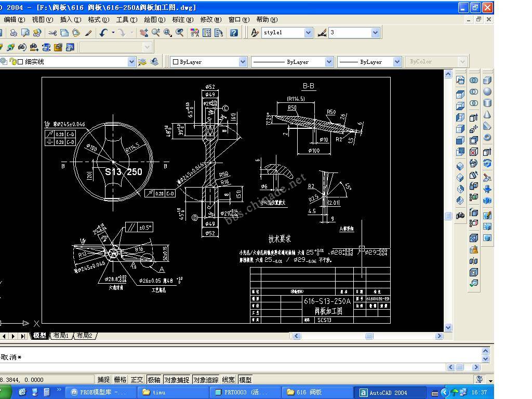This screenshot has height=399, width=532.
Task: Select the Cone solid tool
Action: pos(487,114)
